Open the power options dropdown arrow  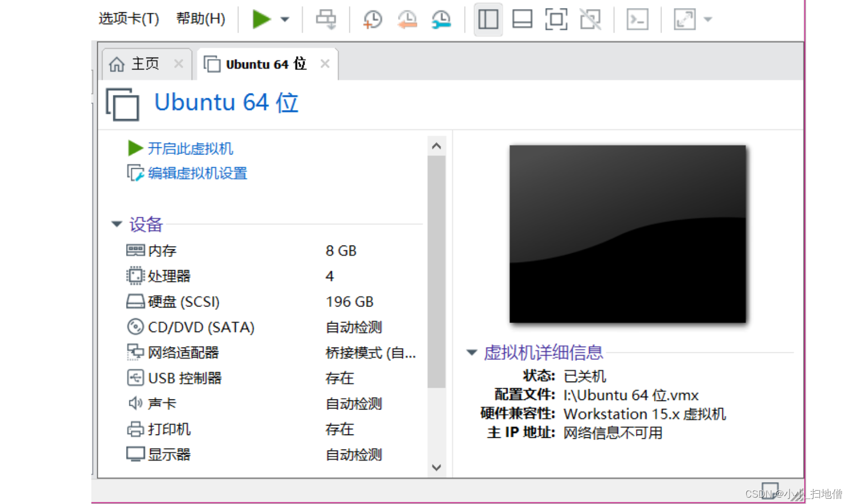click(285, 20)
